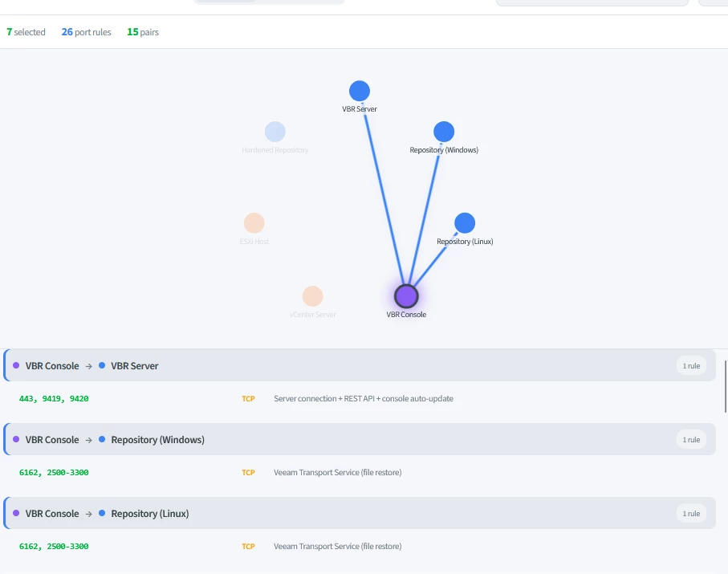Click ports '6162, 2500-3300' under Repository (Linux)
728x574 pixels.
point(54,547)
